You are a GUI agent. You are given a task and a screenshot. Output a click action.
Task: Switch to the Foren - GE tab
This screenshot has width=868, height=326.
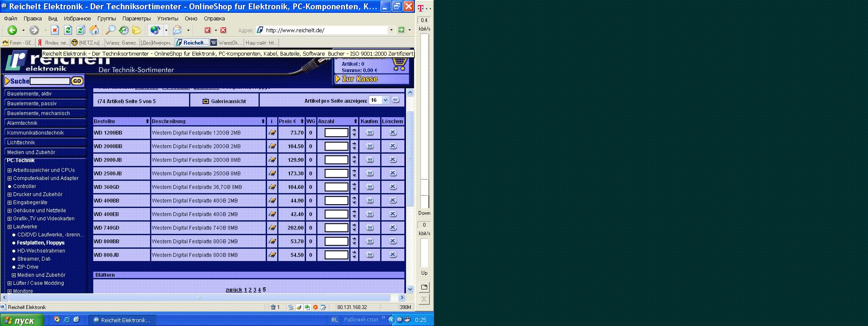click(17, 42)
